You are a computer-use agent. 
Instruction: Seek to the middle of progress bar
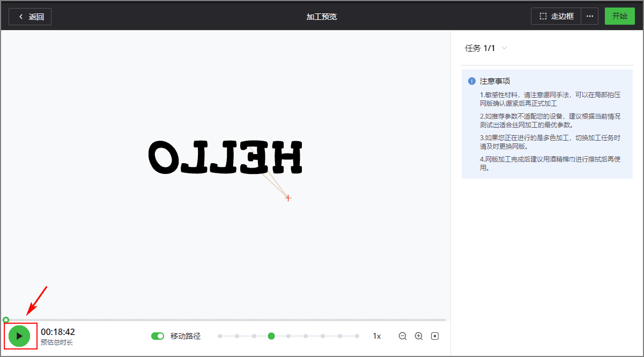(x=226, y=320)
